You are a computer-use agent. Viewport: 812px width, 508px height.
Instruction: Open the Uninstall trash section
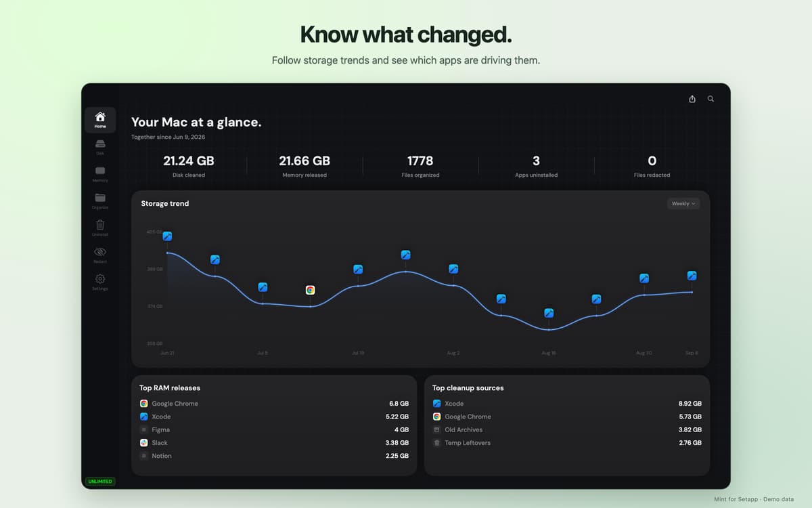tap(100, 228)
